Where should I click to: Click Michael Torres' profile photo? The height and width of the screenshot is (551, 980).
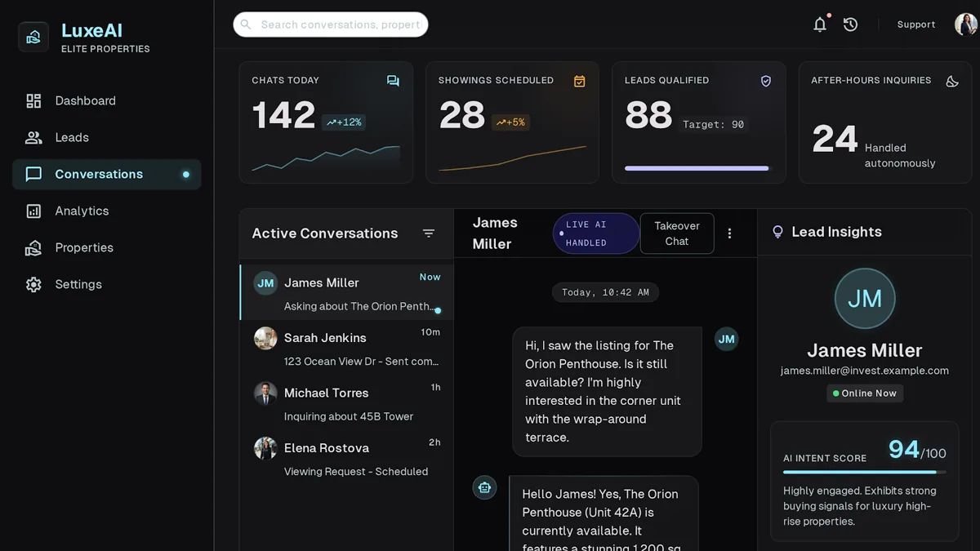[x=265, y=393]
